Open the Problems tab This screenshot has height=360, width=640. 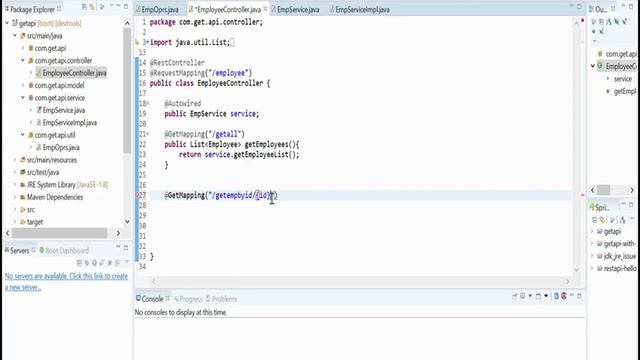coord(221,299)
